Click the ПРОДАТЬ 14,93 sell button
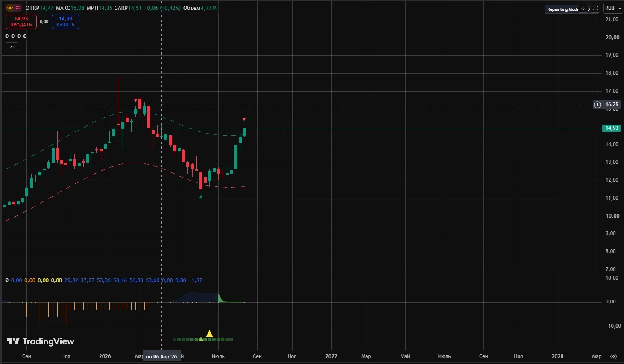 coord(21,22)
